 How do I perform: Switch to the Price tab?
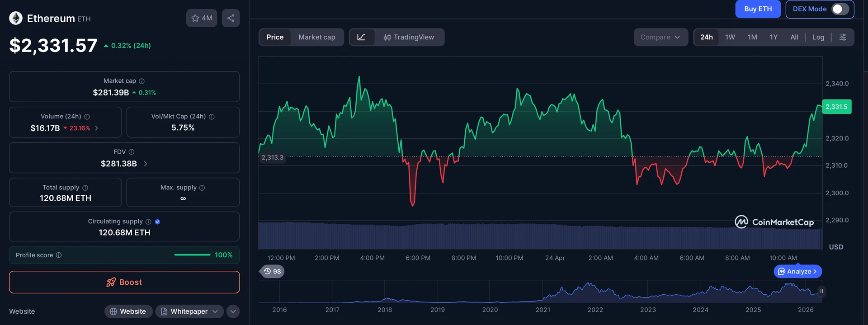point(275,37)
